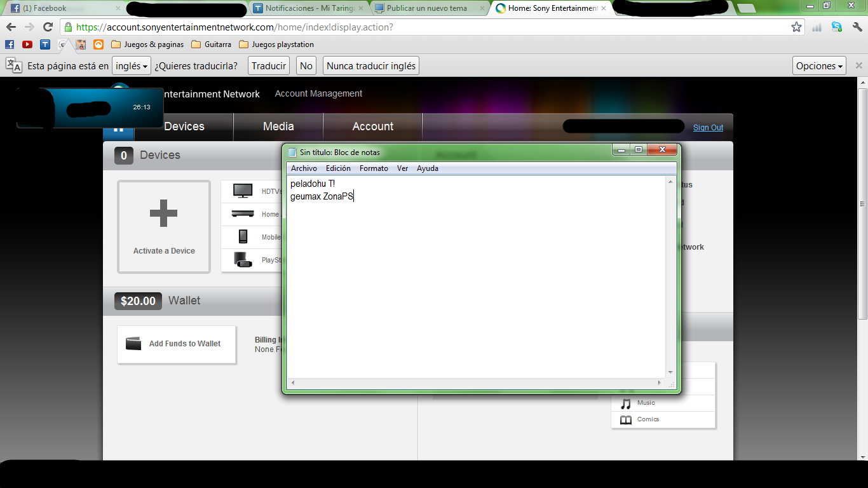Open the Ayuda menu in Notepad
This screenshot has height=488, width=868.
(428, 168)
